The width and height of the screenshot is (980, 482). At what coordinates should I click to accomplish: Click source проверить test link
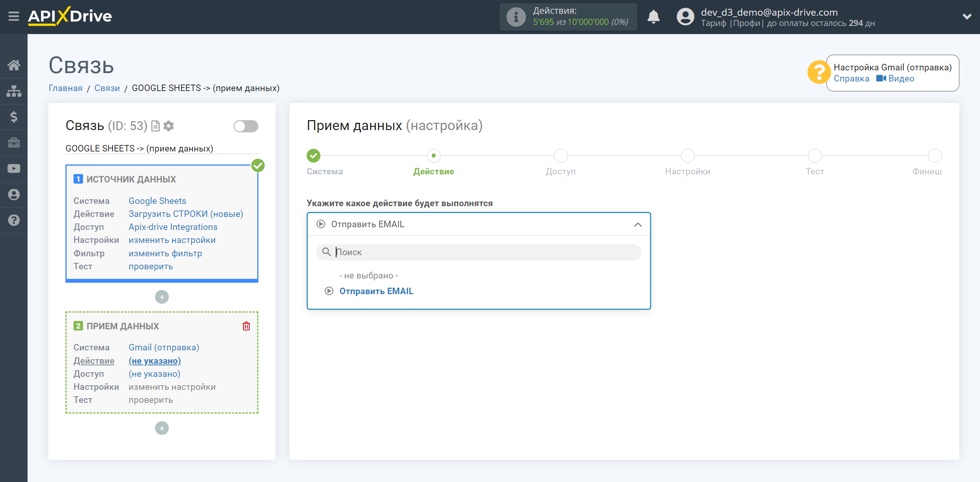tap(151, 266)
